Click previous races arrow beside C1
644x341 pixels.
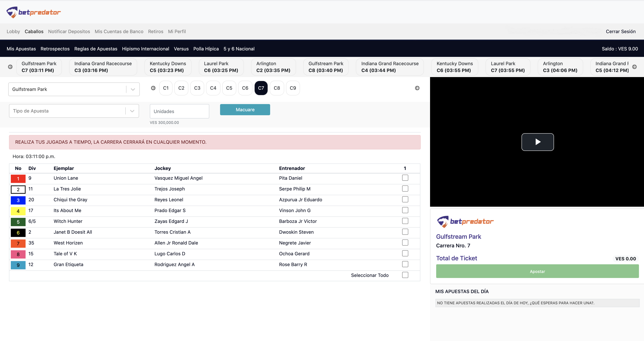pos(153,88)
